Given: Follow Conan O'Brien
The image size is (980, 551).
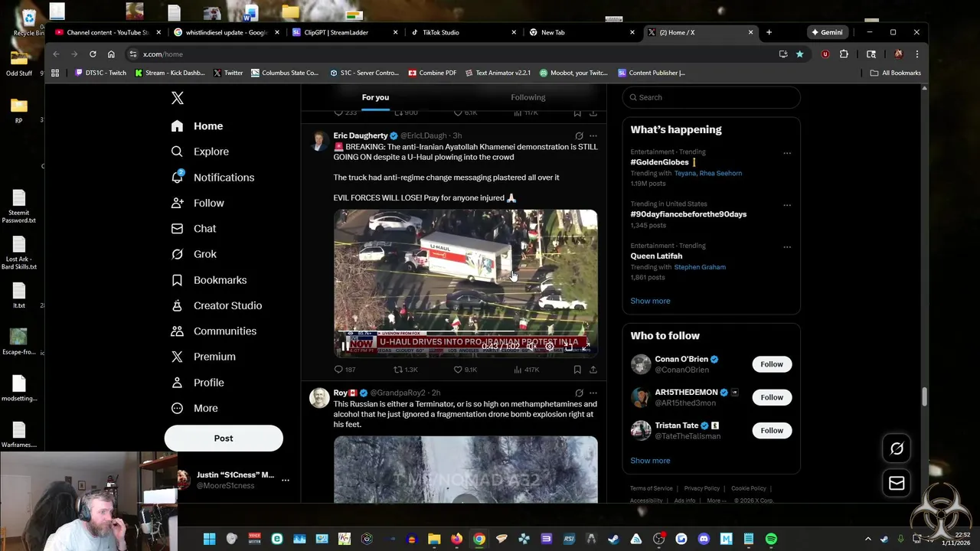Looking at the screenshot, I should [772, 364].
